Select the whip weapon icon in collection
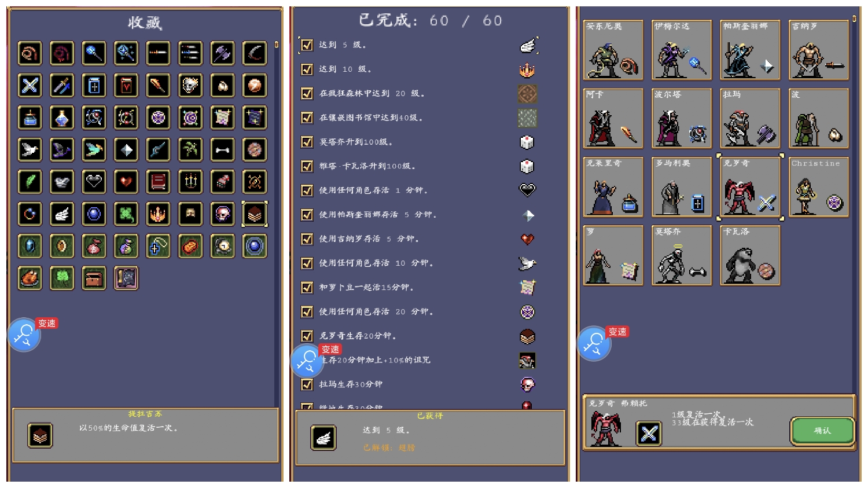 coord(30,54)
